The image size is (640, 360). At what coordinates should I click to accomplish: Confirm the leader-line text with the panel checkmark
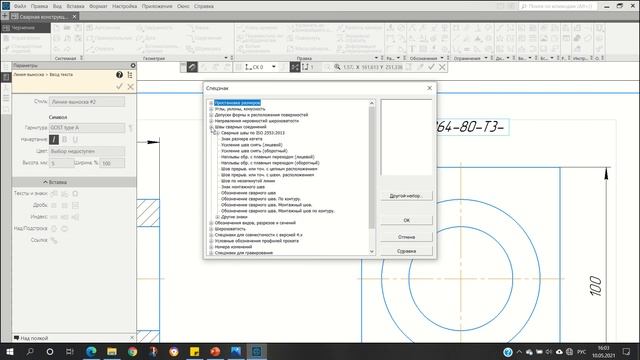pyautogui.click(x=119, y=87)
